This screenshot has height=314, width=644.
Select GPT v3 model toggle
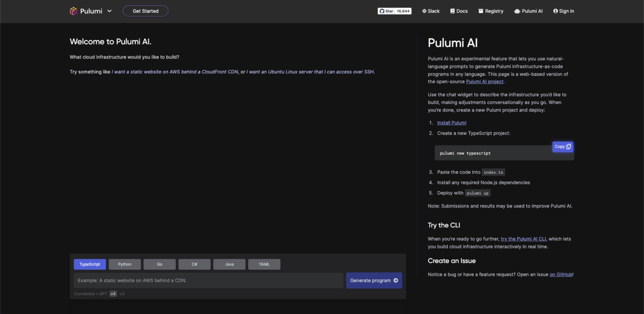[x=122, y=294]
